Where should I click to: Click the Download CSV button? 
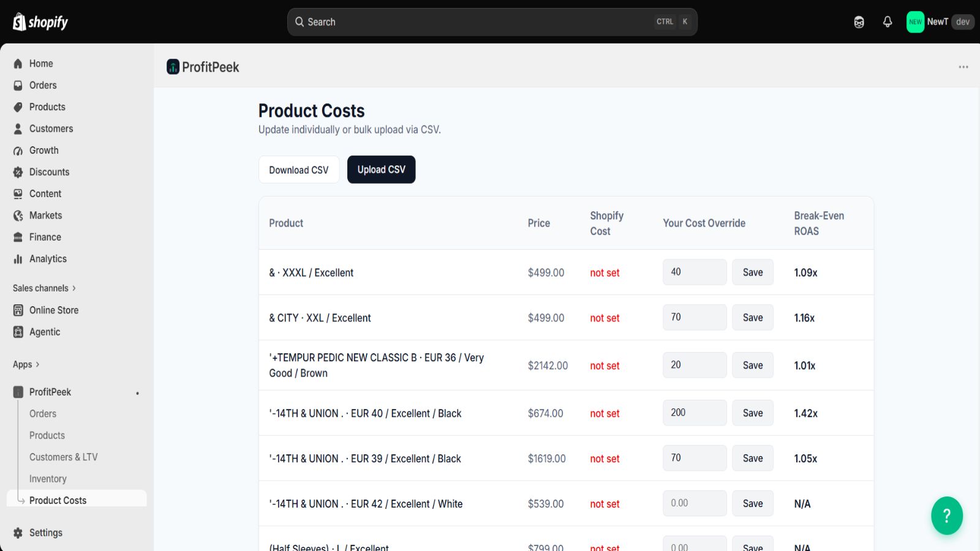click(299, 170)
